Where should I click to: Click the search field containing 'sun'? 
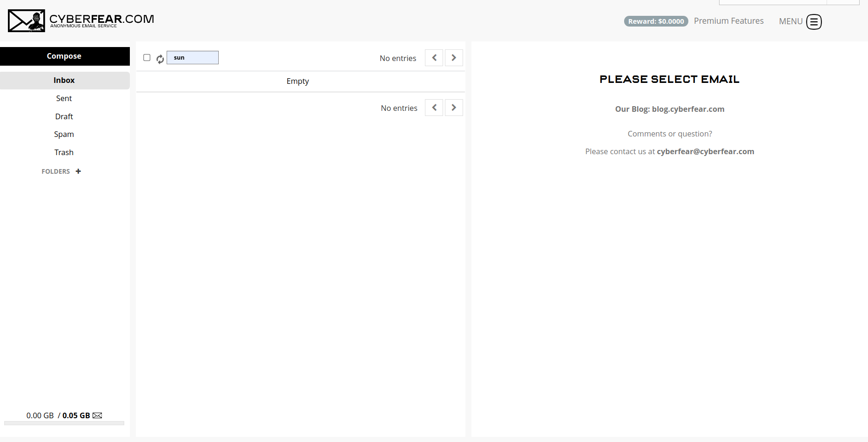point(193,58)
